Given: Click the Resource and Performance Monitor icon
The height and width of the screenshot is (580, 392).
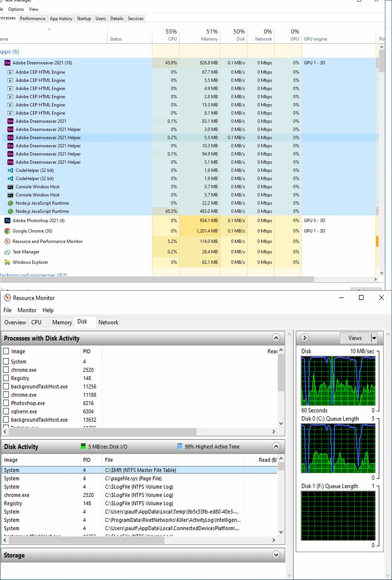Looking at the screenshot, I should point(7,241).
